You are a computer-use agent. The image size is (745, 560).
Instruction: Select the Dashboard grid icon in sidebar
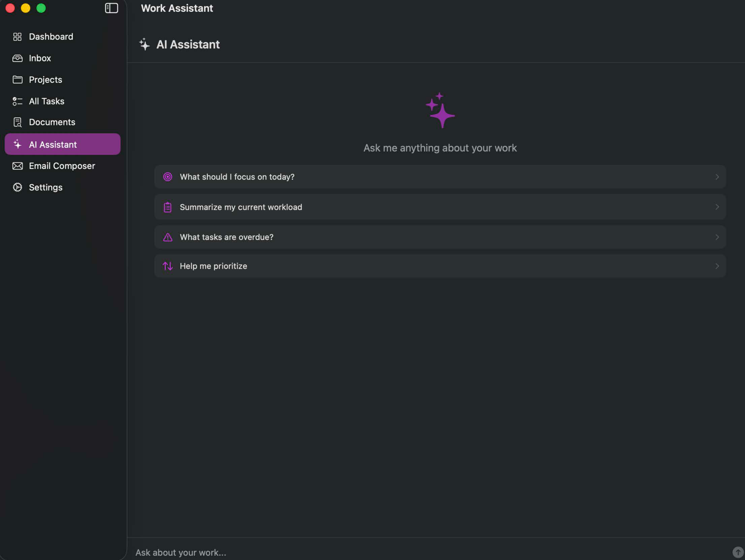coord(17,37)
